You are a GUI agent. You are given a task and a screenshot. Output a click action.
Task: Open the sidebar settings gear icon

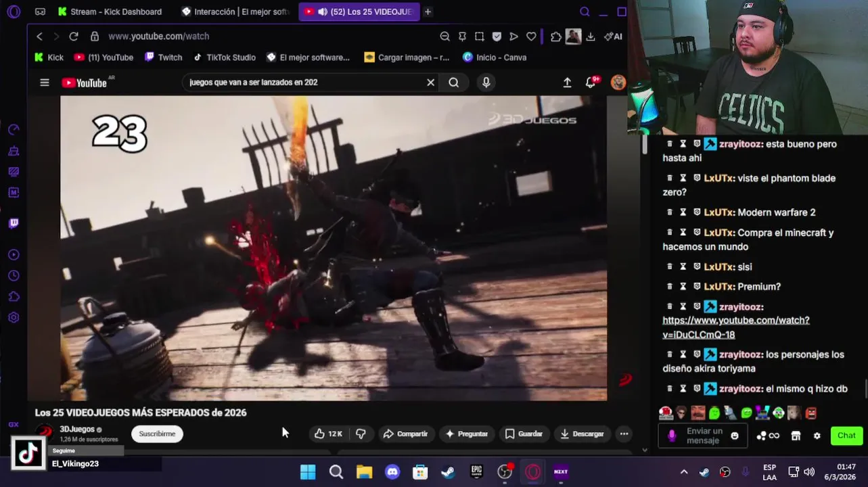[14, 317]
